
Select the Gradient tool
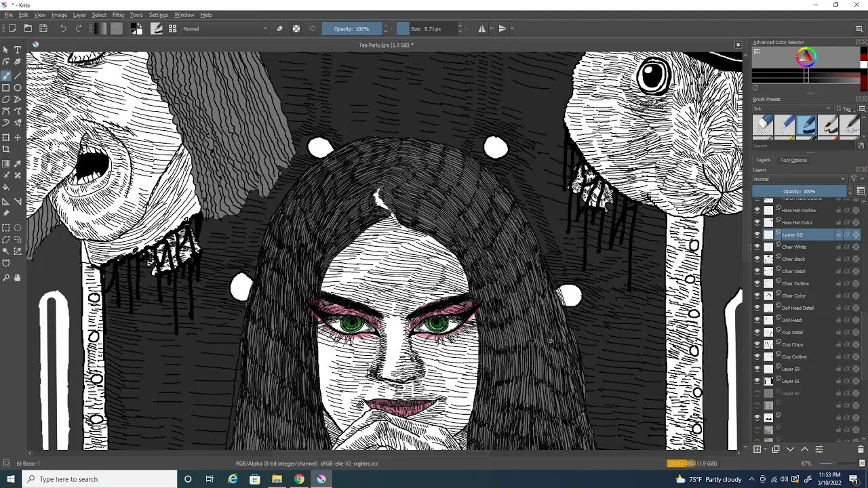(x=6, y=163)
